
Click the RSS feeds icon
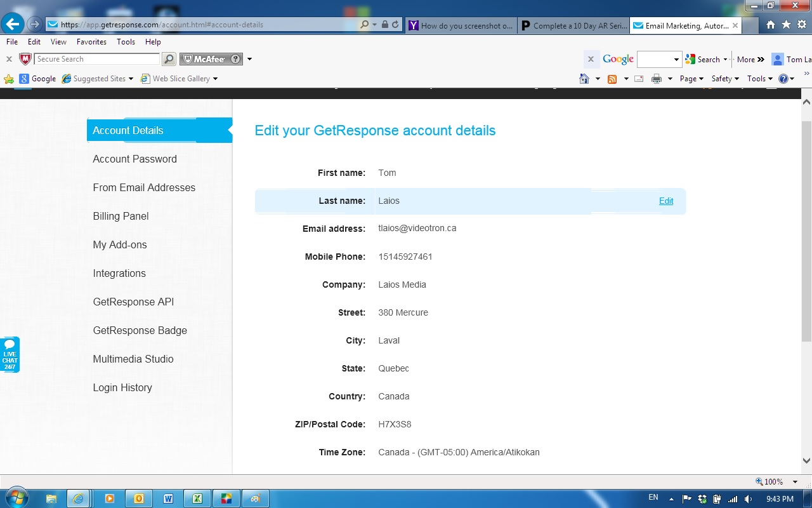pos(612,79)
